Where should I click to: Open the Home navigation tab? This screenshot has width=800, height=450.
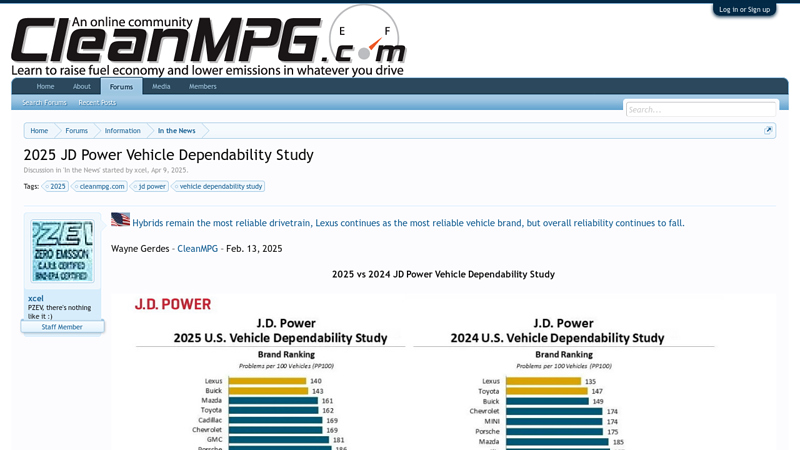[45, 87]
